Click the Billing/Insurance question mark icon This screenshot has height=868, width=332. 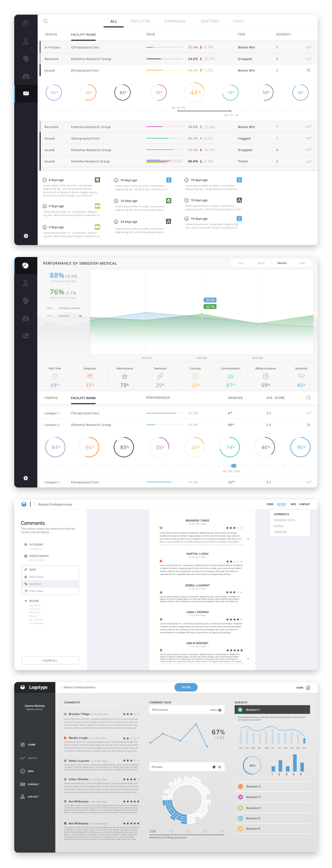click(266, 376)
